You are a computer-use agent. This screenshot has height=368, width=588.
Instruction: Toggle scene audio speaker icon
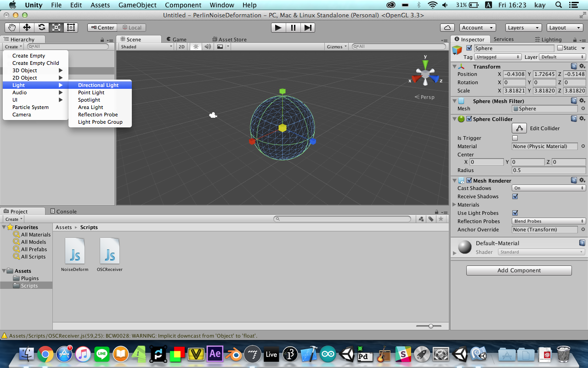coord(208,46)
